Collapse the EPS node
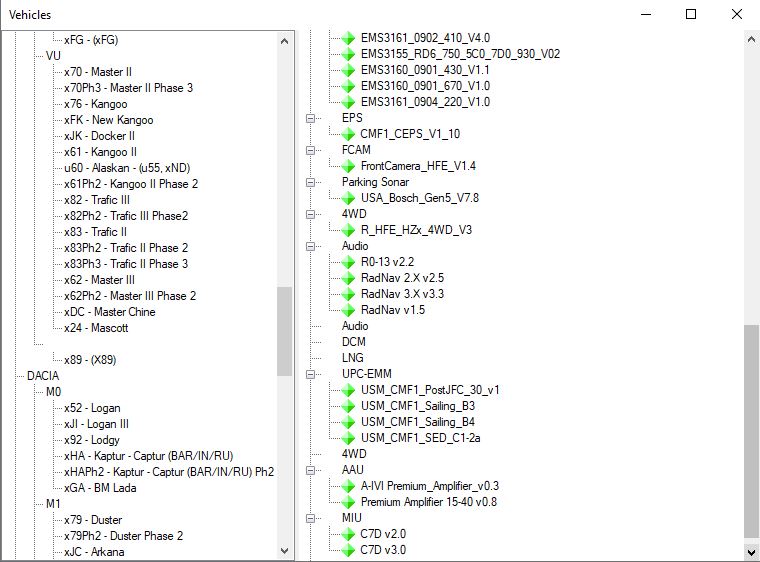Viewport: 760px width, 562px height. [311, 118]
